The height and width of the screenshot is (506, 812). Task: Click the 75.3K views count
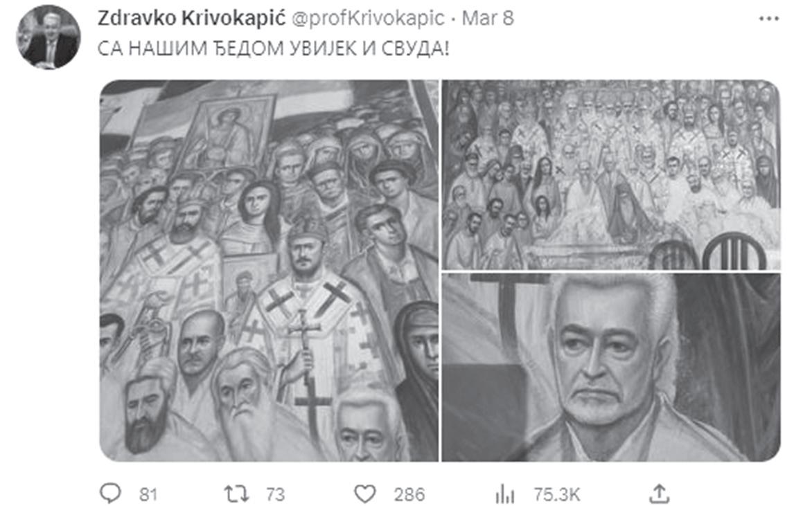click(x=557, y=495)
